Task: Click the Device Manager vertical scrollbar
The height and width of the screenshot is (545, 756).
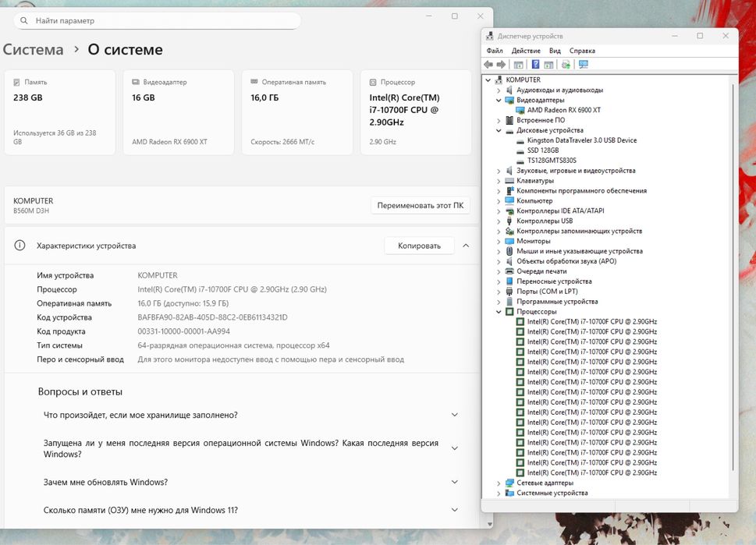Action: pos(733,277)
